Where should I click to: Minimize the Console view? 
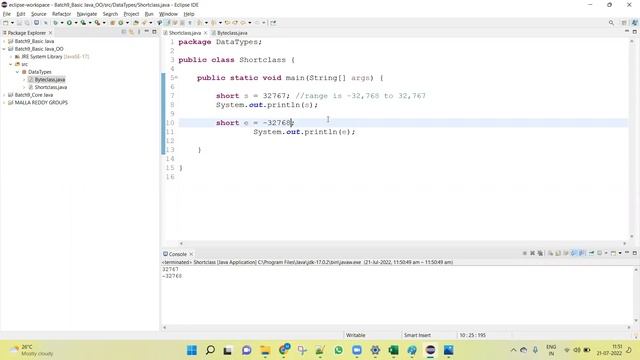pyautogui.click(x=627, y=253)
